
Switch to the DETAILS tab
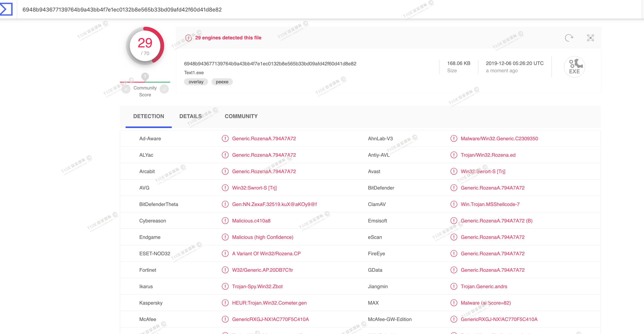[x=190, y=116]
